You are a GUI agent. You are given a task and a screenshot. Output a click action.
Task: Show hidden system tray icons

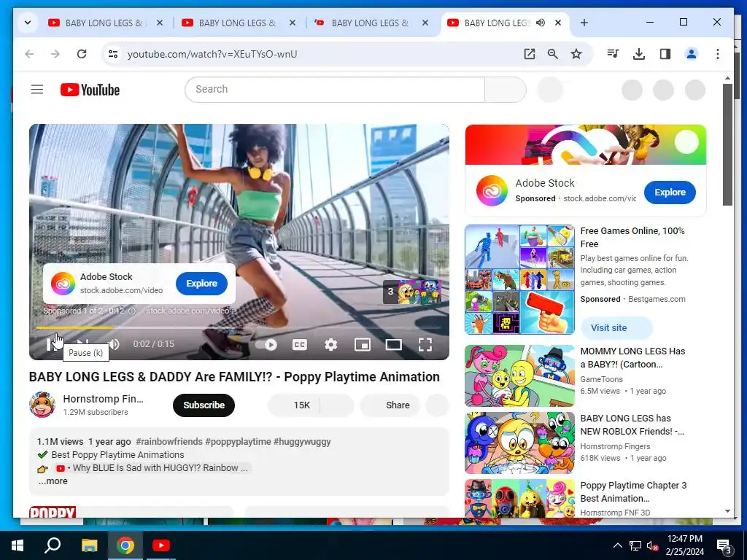point(617,545)
